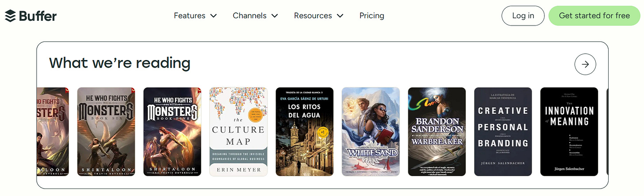Image resolution: width=644 pixels, height=196 pixels.
Task: Click the What we're reading heading
Action: click(x=119, y=63)
